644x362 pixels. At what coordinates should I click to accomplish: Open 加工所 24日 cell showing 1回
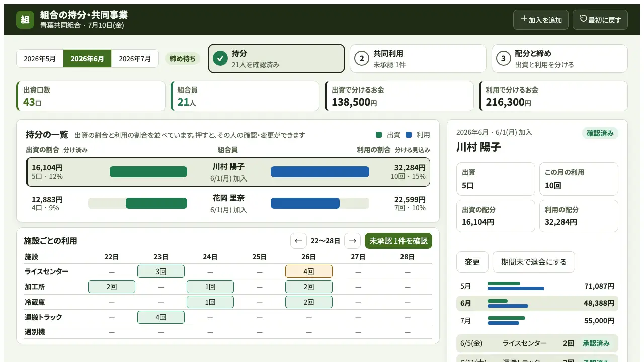[210, 287]
